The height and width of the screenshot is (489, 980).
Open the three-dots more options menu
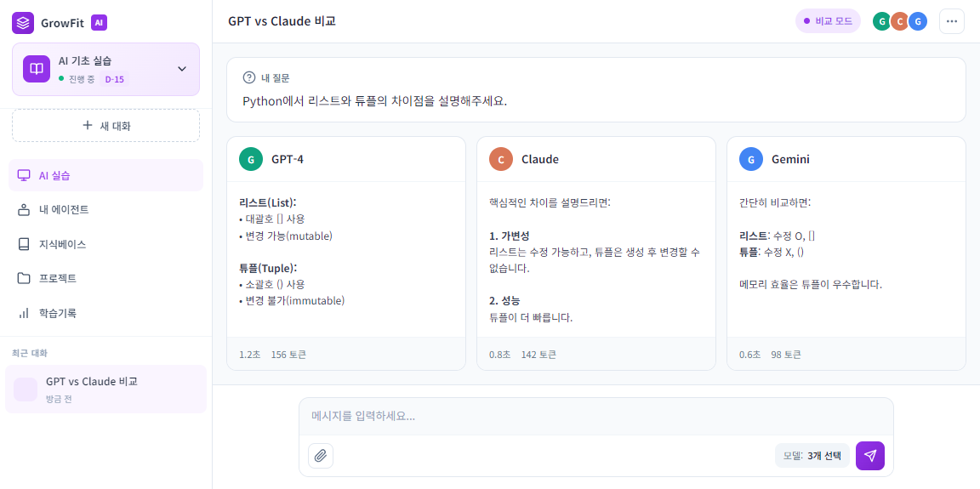click(951, 21)
